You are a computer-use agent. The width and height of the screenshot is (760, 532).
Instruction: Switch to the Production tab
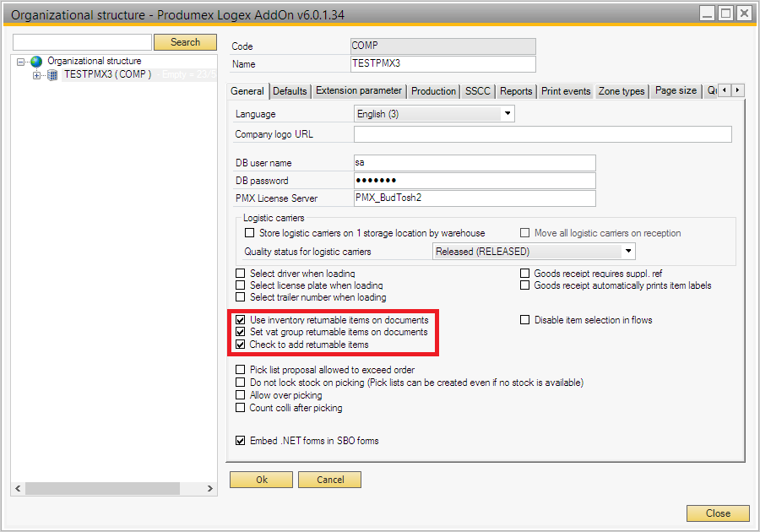pos(434,91)
